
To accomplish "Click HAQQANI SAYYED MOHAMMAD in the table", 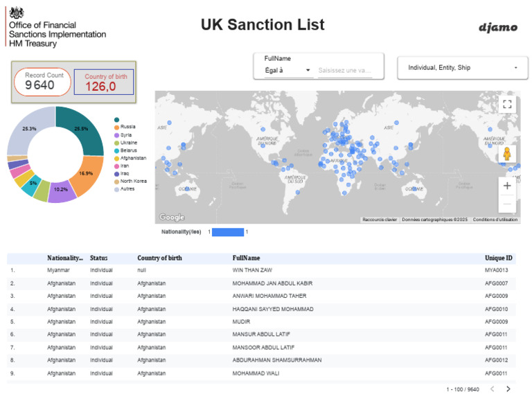I will pos(273,309).
